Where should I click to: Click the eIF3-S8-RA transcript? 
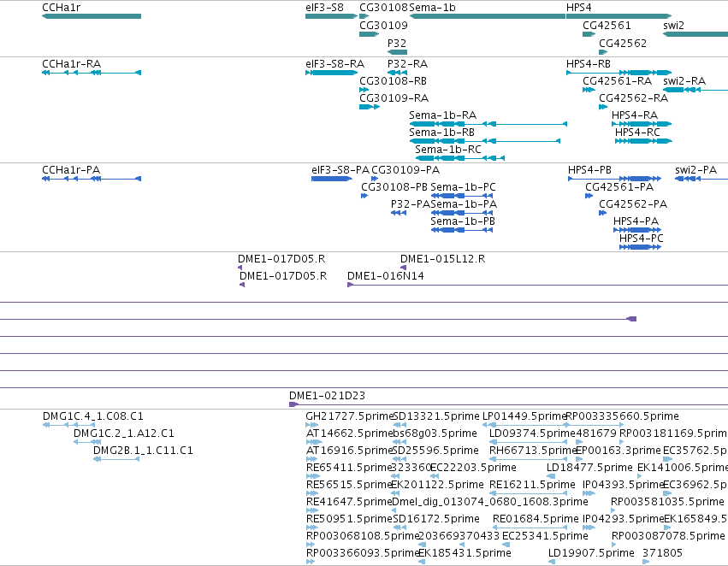click(x=332, y=73)
